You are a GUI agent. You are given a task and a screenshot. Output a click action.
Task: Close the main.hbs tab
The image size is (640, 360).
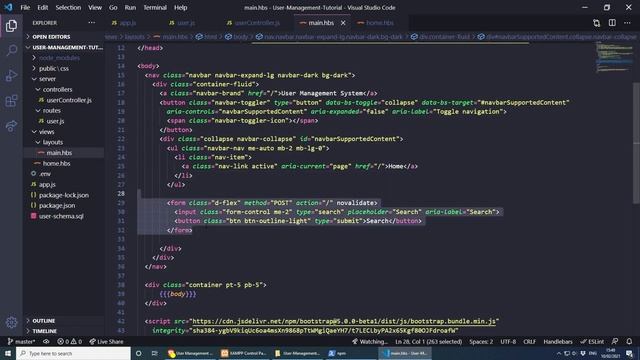click(343, 23)
